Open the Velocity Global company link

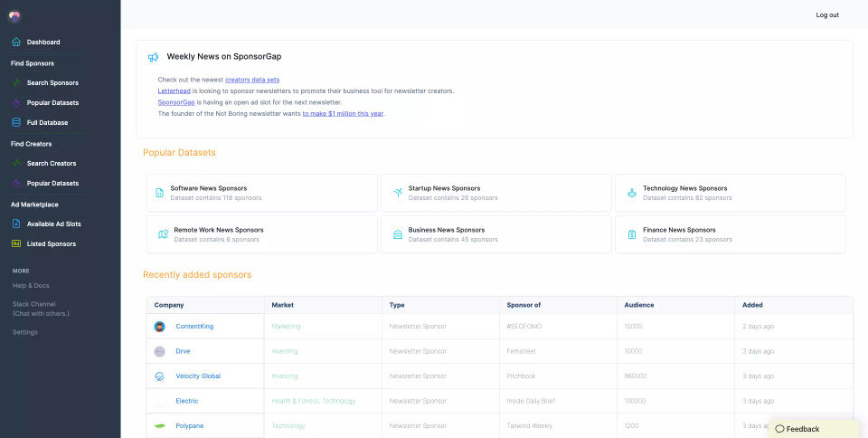click(x=198, y=376)
